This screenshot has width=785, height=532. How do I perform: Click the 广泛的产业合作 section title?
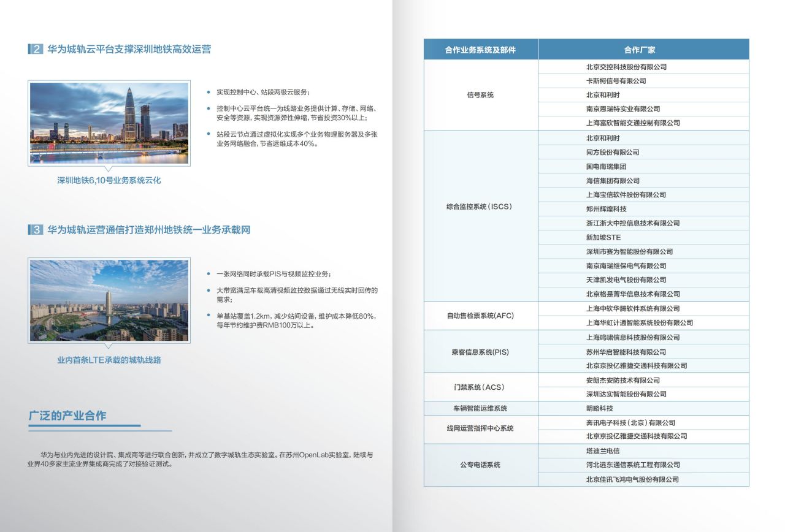point(67,416)
